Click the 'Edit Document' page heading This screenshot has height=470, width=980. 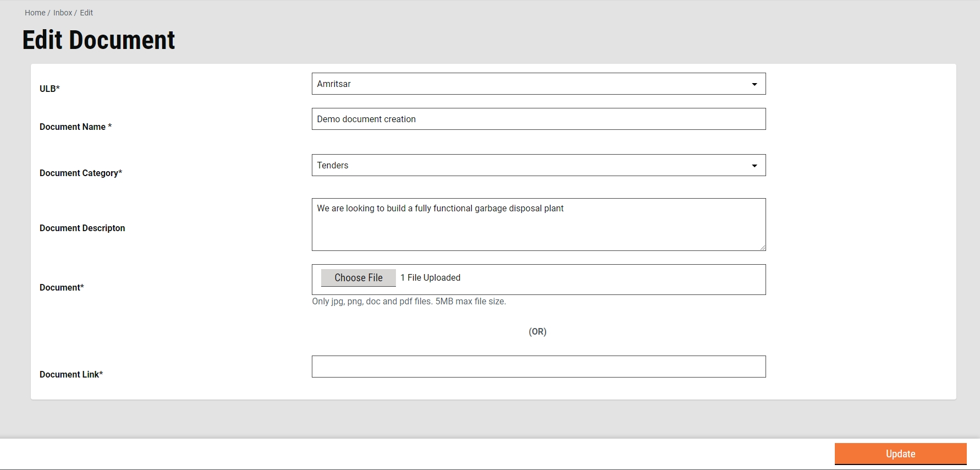click(99, 40)
